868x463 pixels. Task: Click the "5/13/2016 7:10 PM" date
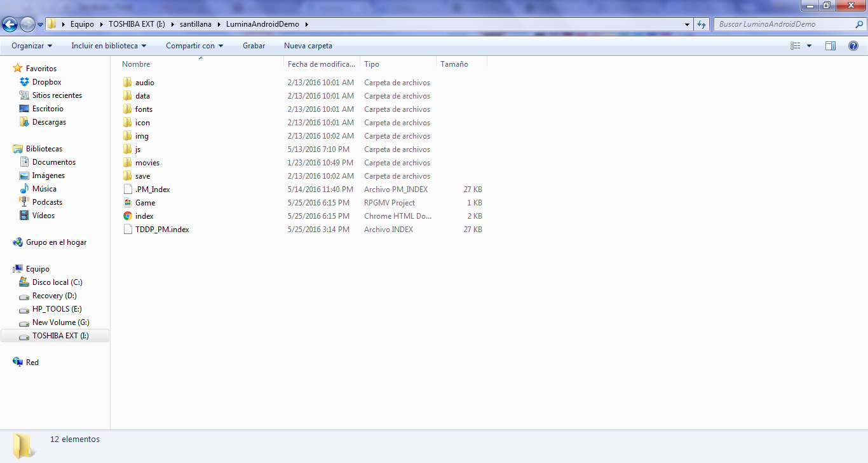[x=318, y=149]
